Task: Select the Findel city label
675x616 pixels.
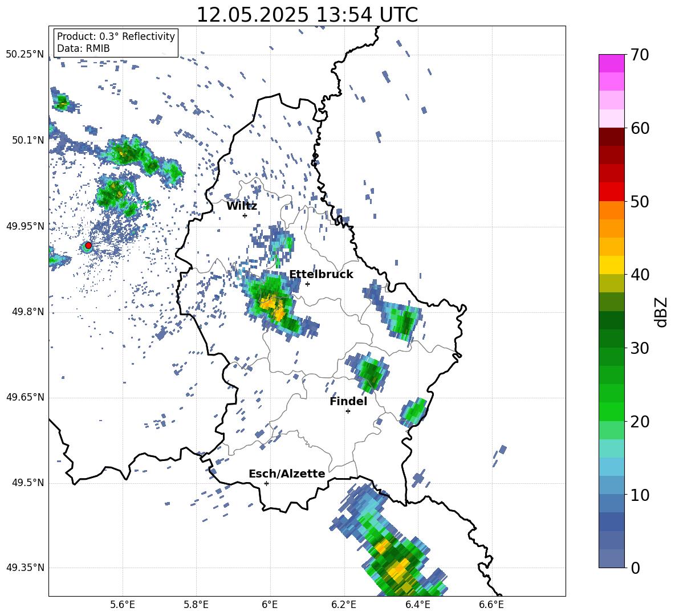Action: (348, 401)
